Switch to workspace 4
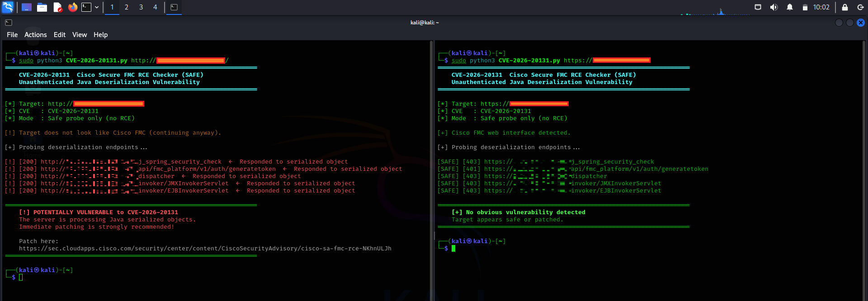 (155, 7)
